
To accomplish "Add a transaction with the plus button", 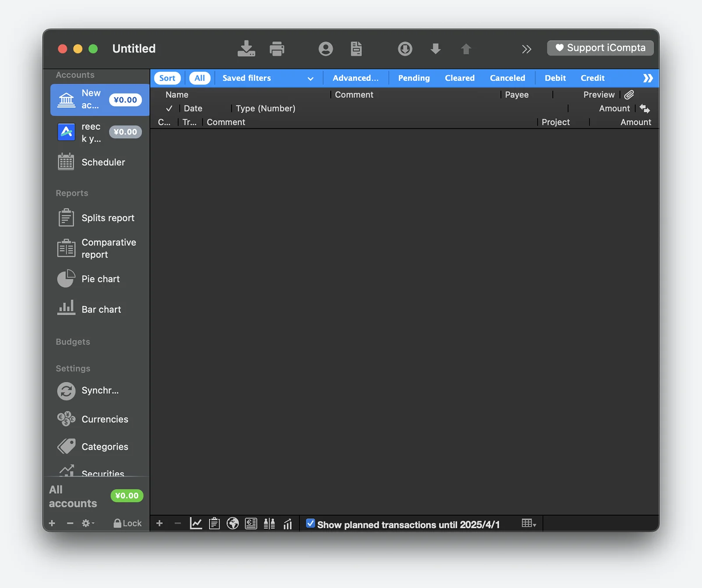I will point(159,523).
